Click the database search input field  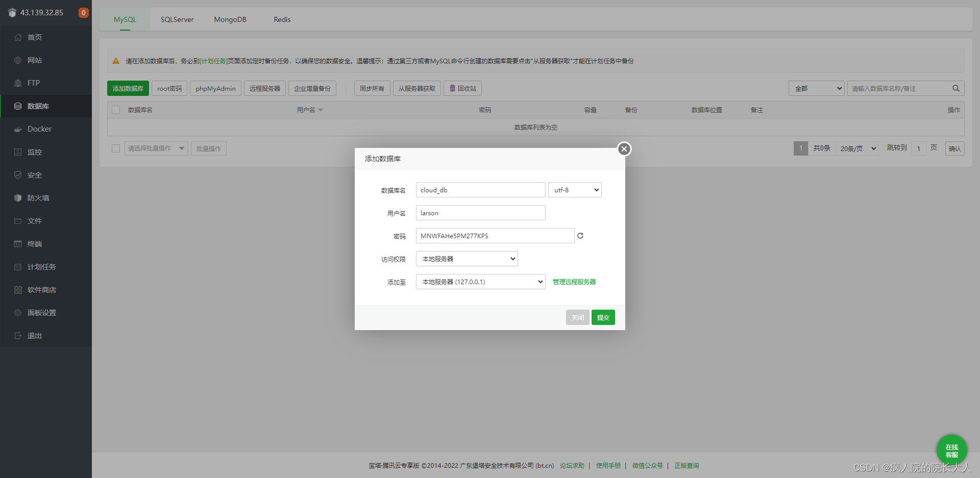click(x=898, y=88)
